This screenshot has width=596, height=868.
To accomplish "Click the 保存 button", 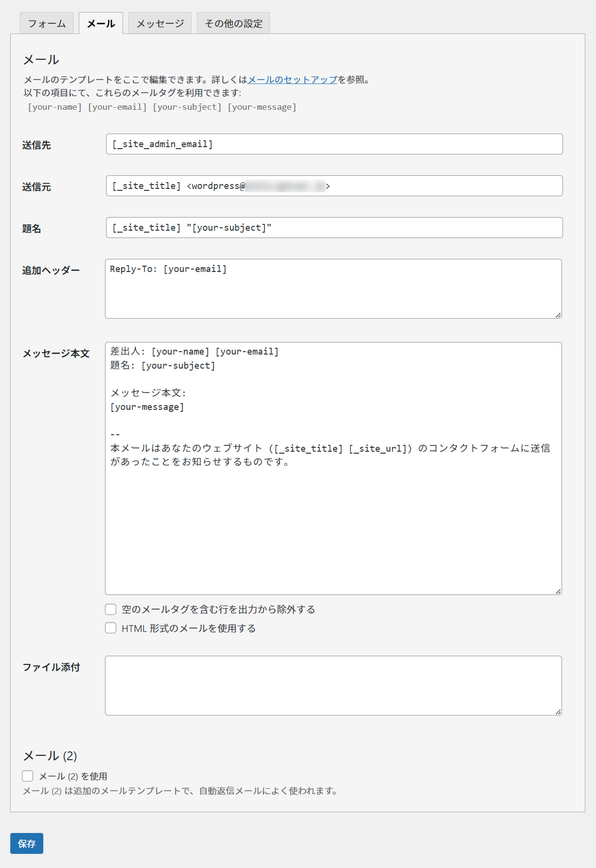I will [27, 843].
